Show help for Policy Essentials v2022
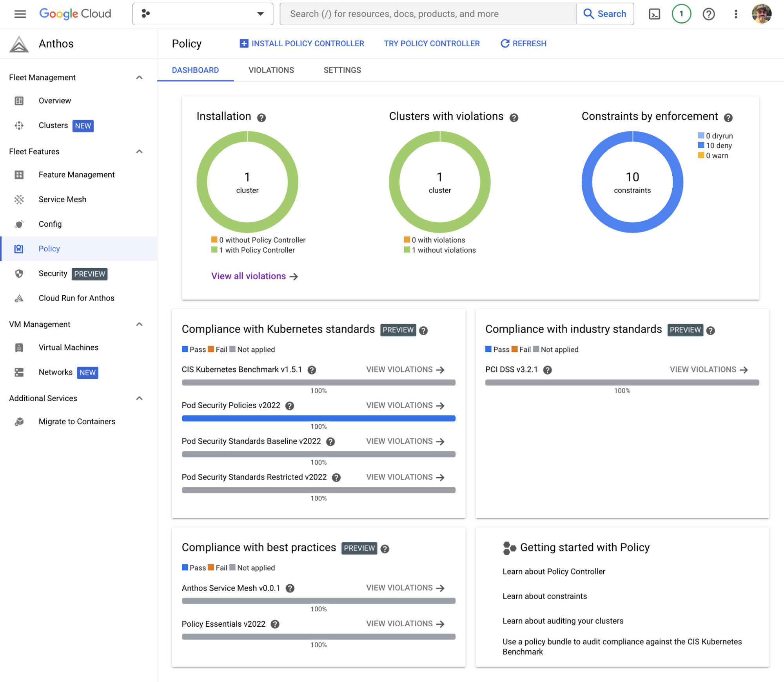The height and width of the screenshot is (682, 784). (x=275, y=624)
